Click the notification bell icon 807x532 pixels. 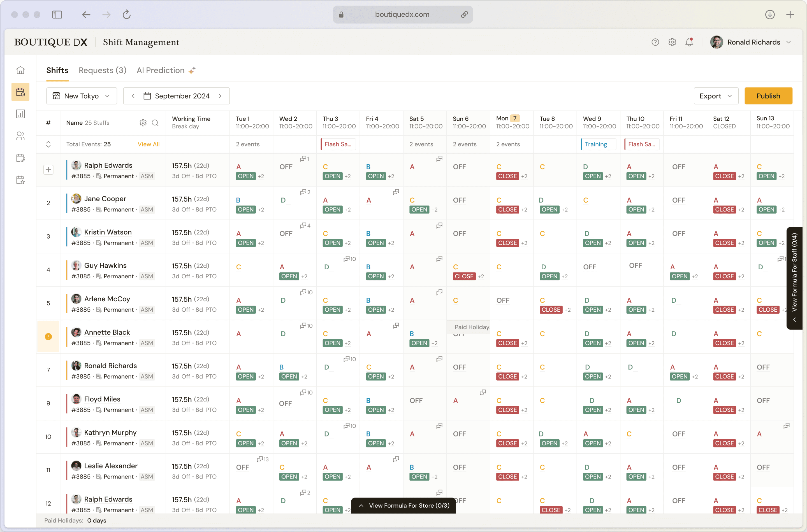click(689, 42)
